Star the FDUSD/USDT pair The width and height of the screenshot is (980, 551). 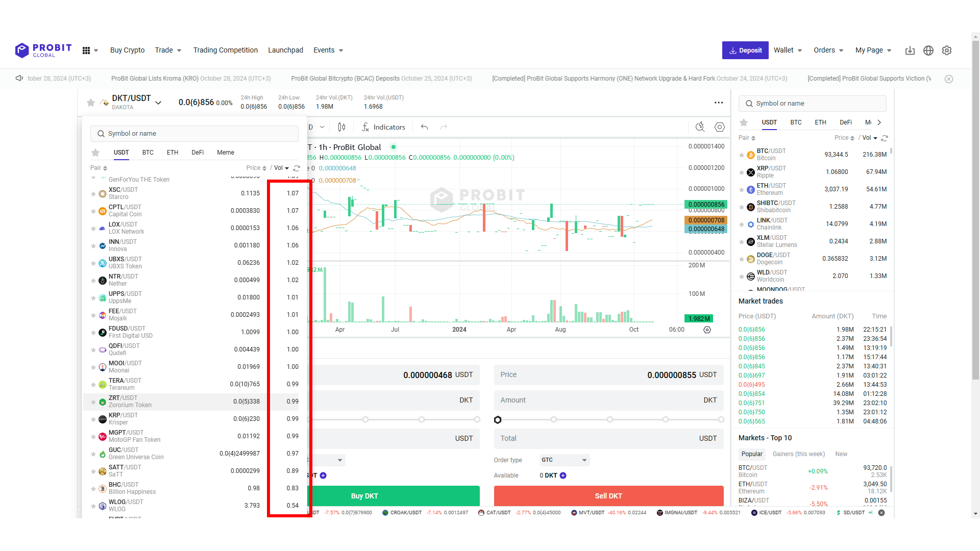pyautogui.click(x=93, y=333)
